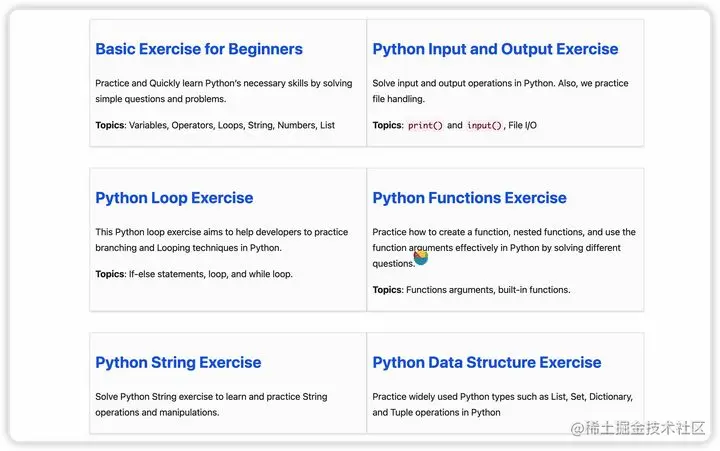
Task: Click the Input Output description paragraph
Action: point(500,91)
